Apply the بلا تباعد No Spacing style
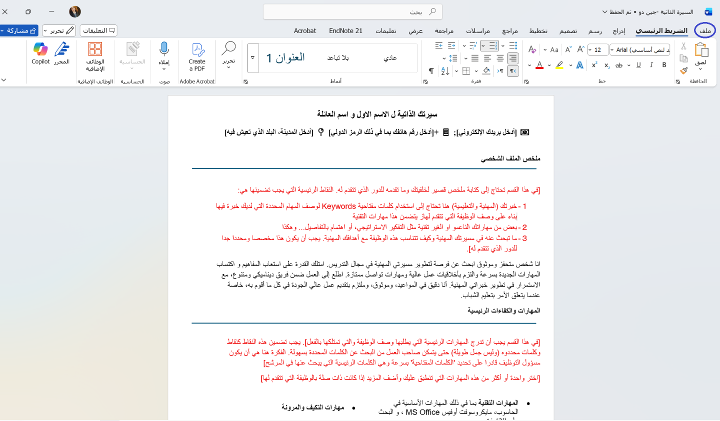Image resolution: width=720 pixels, height=421 pixels. [x=338, y=58]
